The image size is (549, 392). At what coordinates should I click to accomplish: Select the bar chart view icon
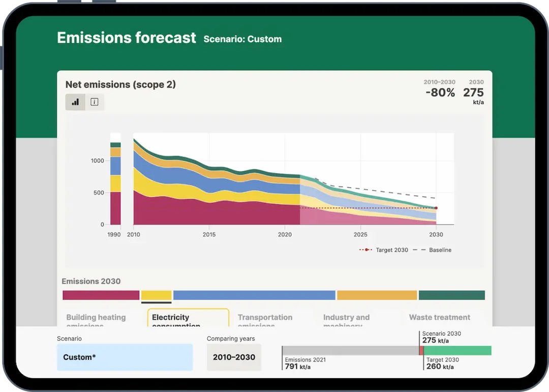pos(75,102)
